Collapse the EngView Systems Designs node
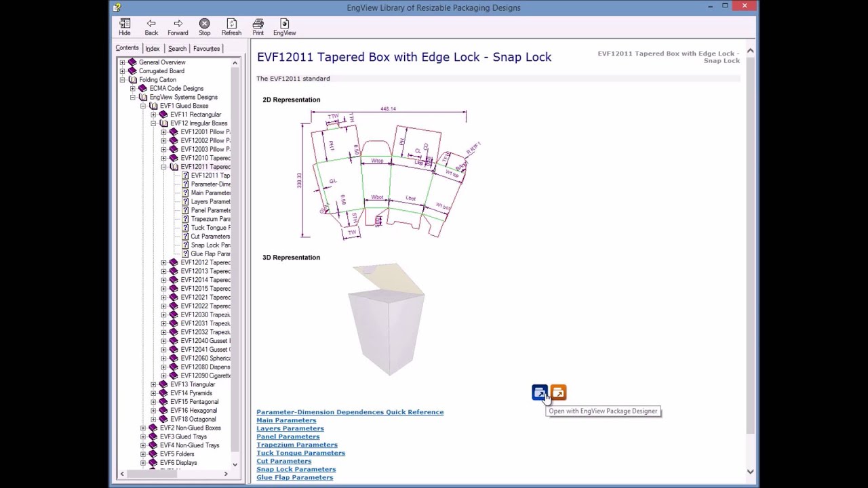This screenshot has height=488, width=868. tap(132, 98)
